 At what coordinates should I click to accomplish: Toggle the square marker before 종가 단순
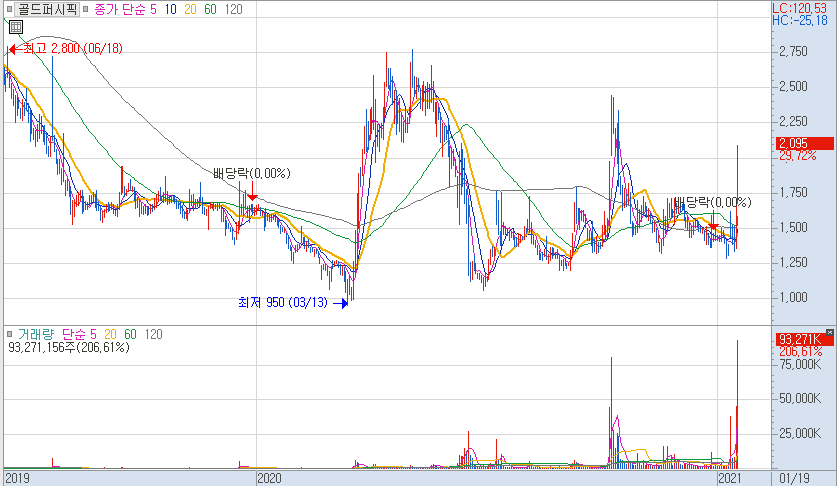click(x=85, y=9)
